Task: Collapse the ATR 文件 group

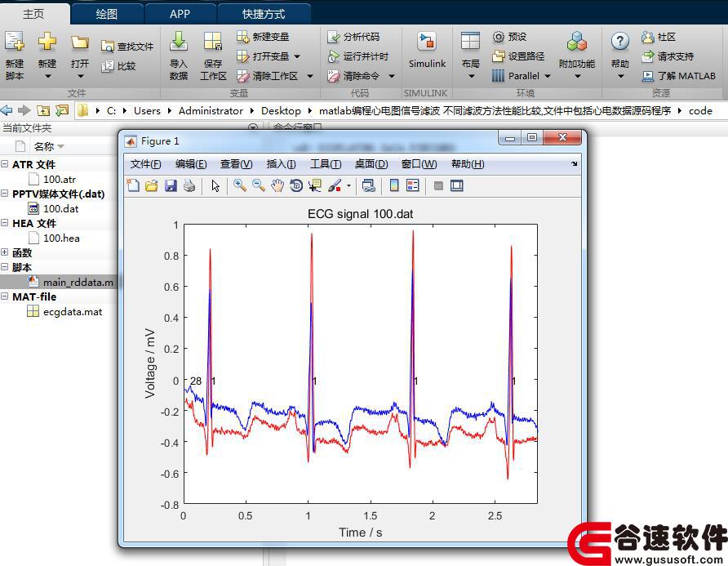Action: tap(5, 164)
